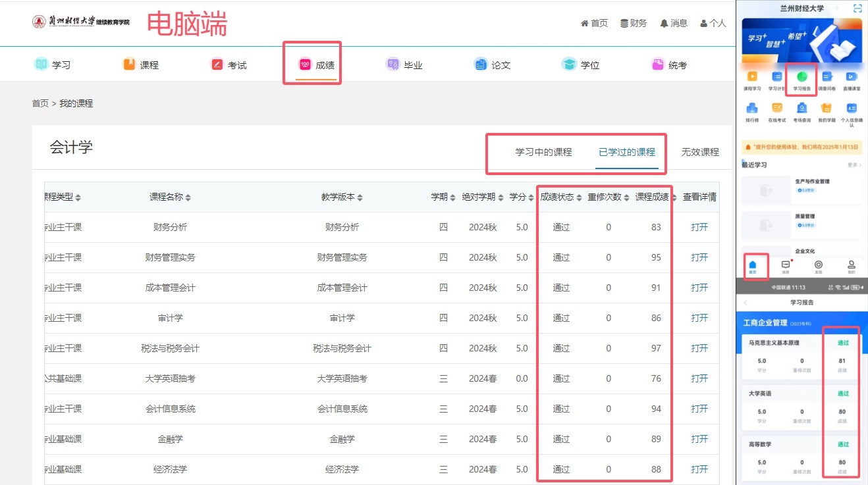Tap the 考场查询 icon
The width and height of the screenshot is (868, 485).
pos(801,109)
